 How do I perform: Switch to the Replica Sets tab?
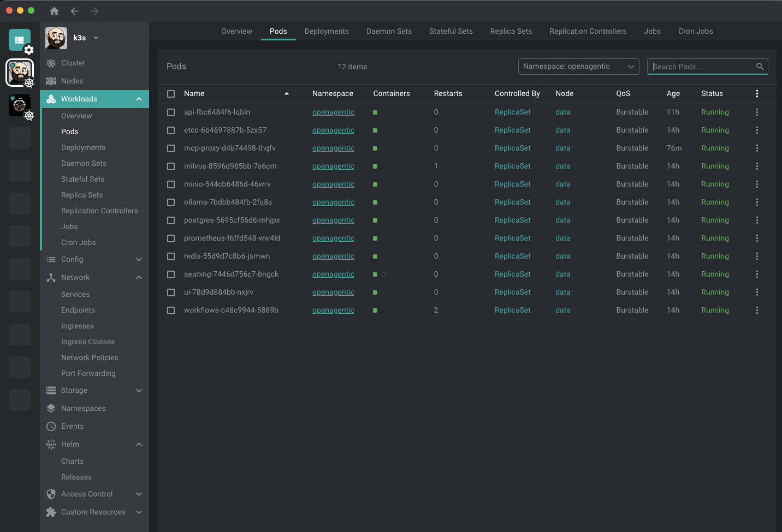(x=511, y=31)
